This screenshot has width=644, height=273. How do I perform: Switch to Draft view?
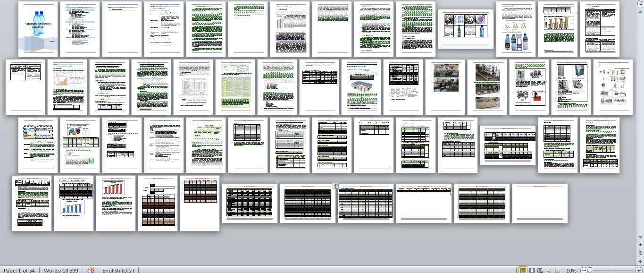pyautogui.click(x=557, y=270)
